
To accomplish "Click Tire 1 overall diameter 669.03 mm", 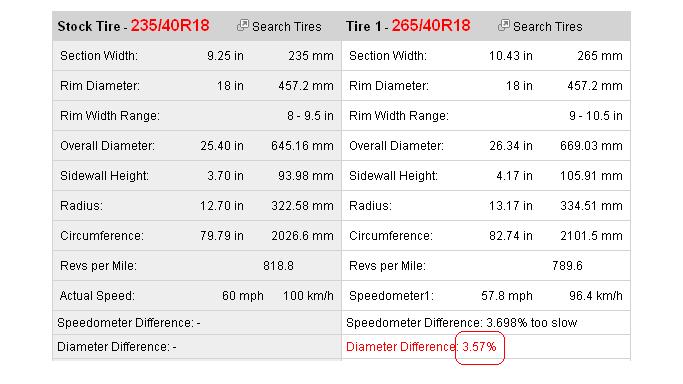I will coord(591,146).
